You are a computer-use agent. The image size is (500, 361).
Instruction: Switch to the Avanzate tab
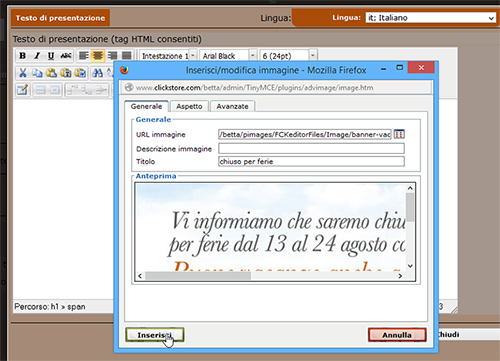pos(232,106)
